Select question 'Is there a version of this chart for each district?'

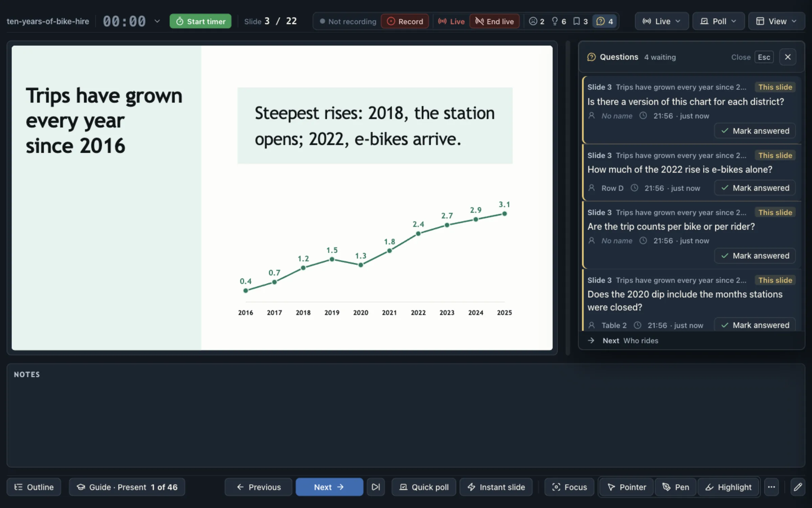(x=685, y=102)
